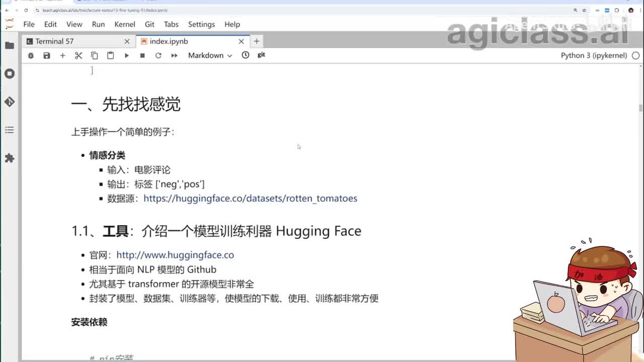Click the text 输出：标签 ['neg','pos']

pos(156,184)
